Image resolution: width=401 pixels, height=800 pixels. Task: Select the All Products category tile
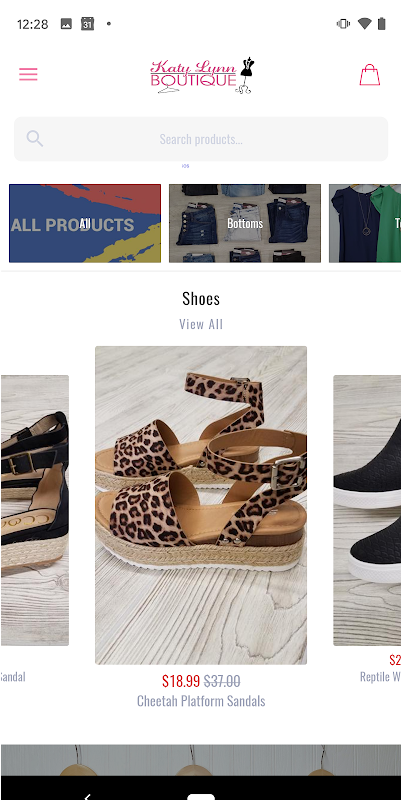[x=85, y=223]
